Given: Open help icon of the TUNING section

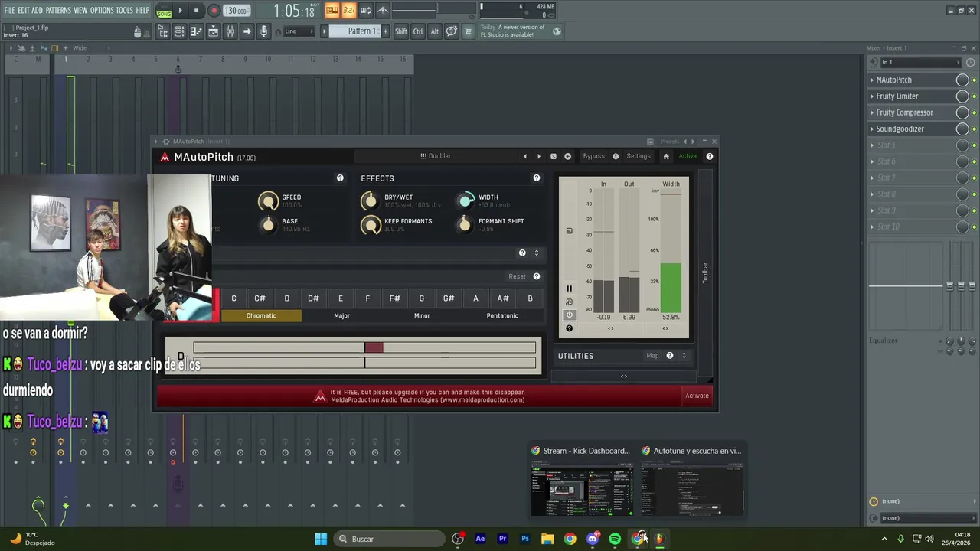Looking at the screenshot, I should [x=340, y=178].
